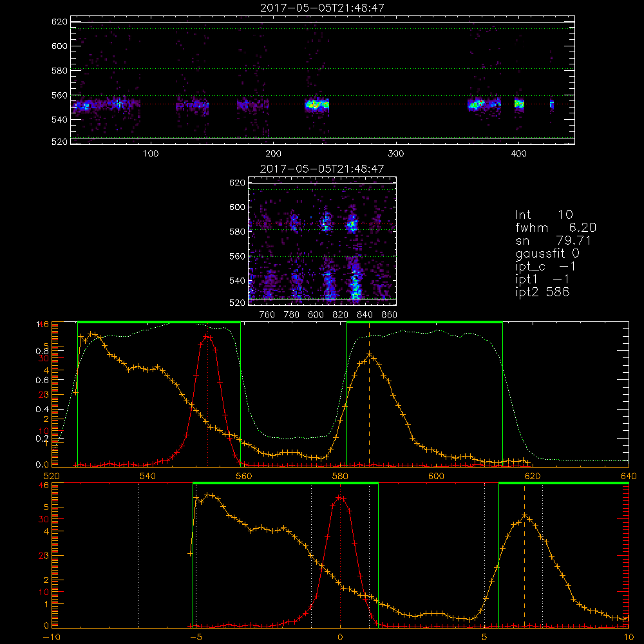Click x-axis label 520 of profile plot
This screenshot has height=644, width=644.
pos(52,477)
